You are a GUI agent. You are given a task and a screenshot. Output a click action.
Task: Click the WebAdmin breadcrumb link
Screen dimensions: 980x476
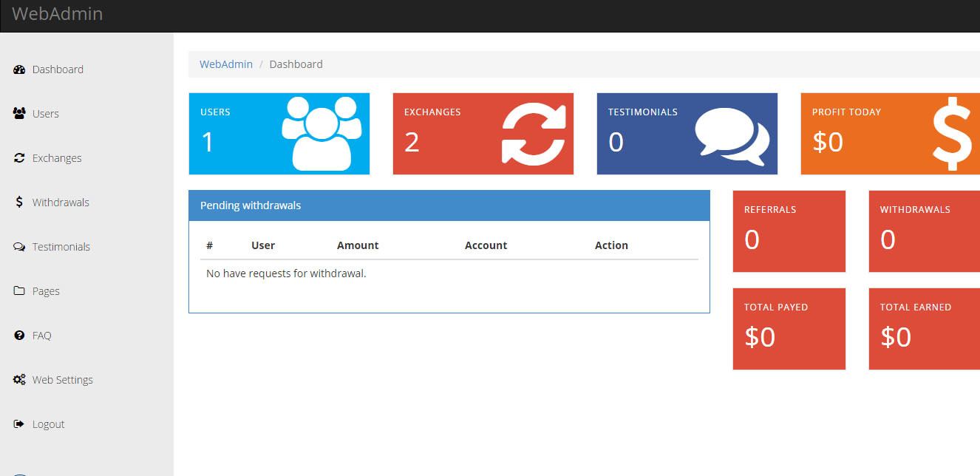226,64
